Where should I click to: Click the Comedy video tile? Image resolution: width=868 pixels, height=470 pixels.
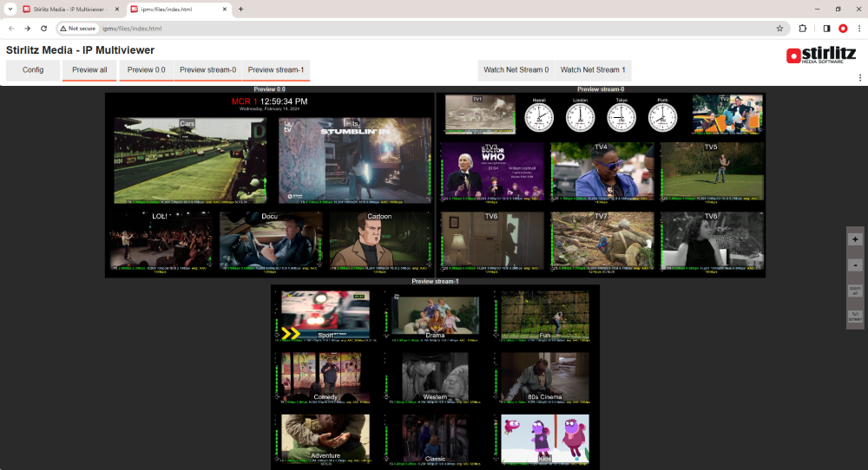pyautogui.click(x=325, y=377)
